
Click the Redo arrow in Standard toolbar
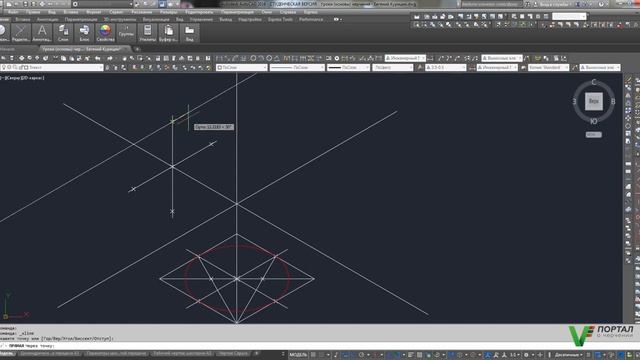[109, 58]
